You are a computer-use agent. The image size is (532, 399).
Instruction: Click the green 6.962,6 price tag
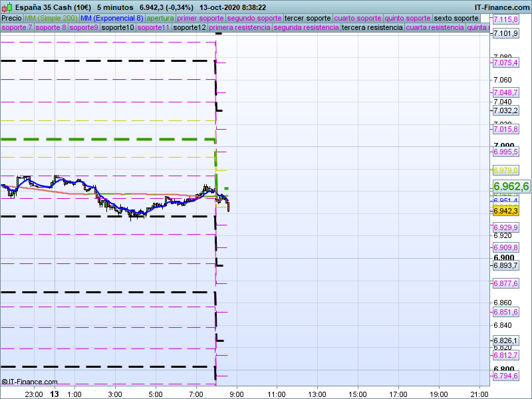point(511,186)
